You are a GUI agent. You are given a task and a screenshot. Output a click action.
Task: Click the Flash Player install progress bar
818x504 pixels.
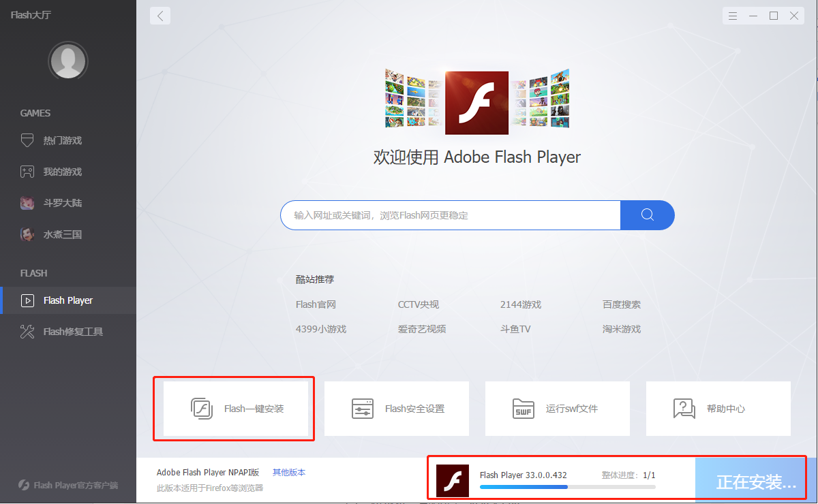click(x=567, y=487)
